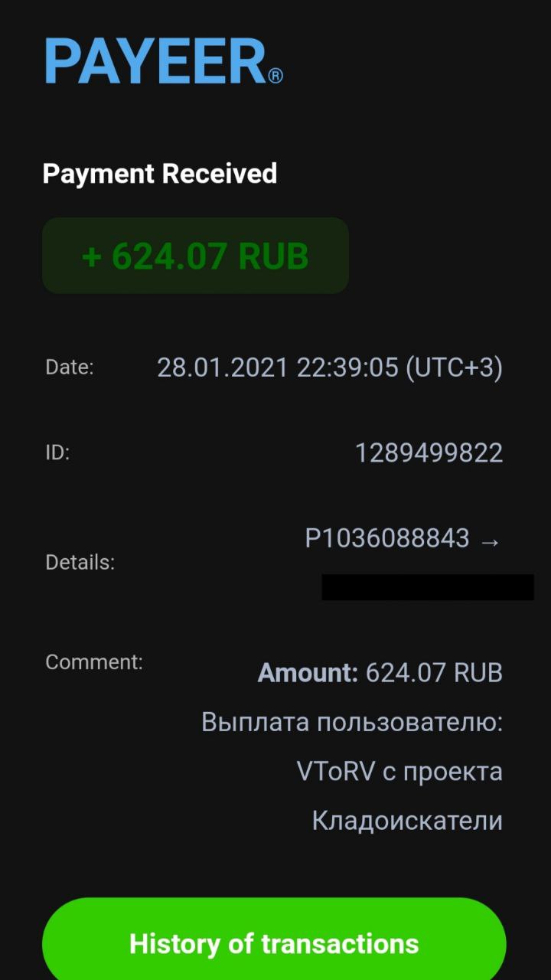
Task: Tap the sender account P1036088843
Action: pyautogui.click(x=387, y=538)
